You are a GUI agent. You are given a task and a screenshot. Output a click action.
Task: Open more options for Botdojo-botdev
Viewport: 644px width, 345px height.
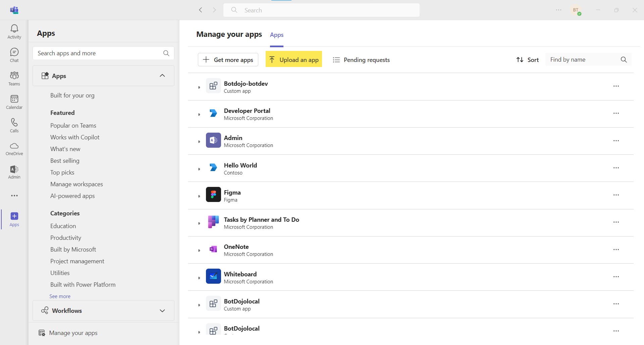click(x=616, y=86)
